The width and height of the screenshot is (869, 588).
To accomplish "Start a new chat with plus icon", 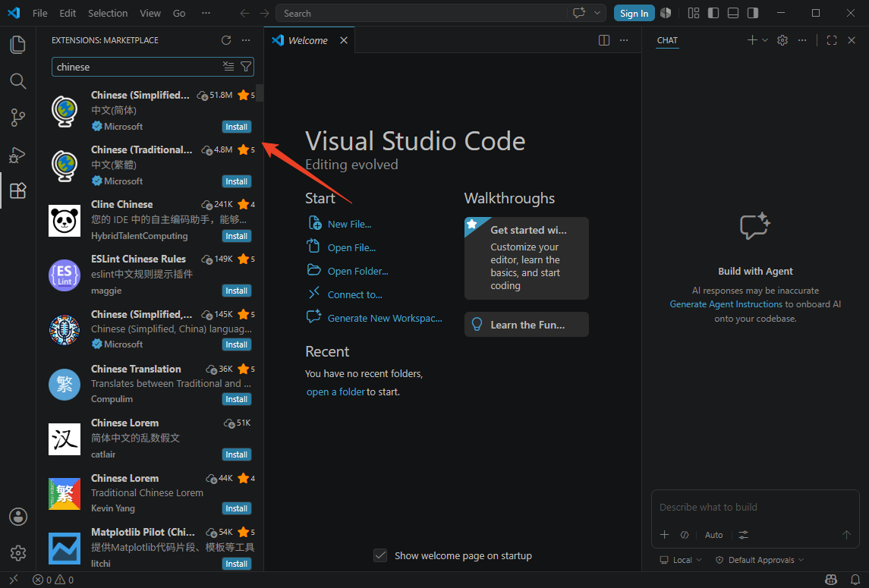I will (752, 40).
